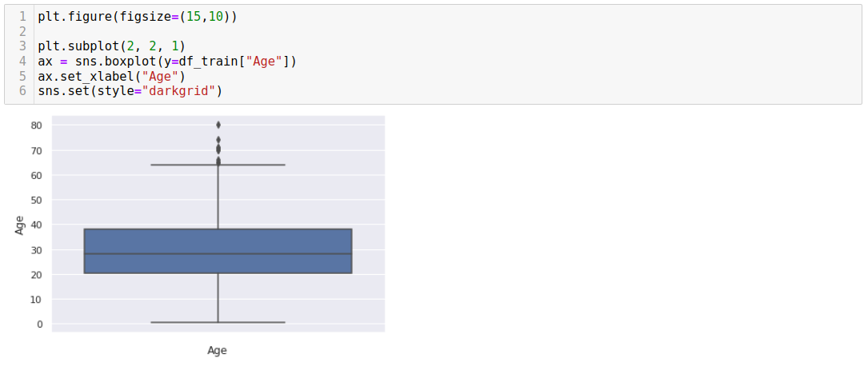Click the upper whisker cap near 64
Screen dimensions: 868x366
coord(218,165)
